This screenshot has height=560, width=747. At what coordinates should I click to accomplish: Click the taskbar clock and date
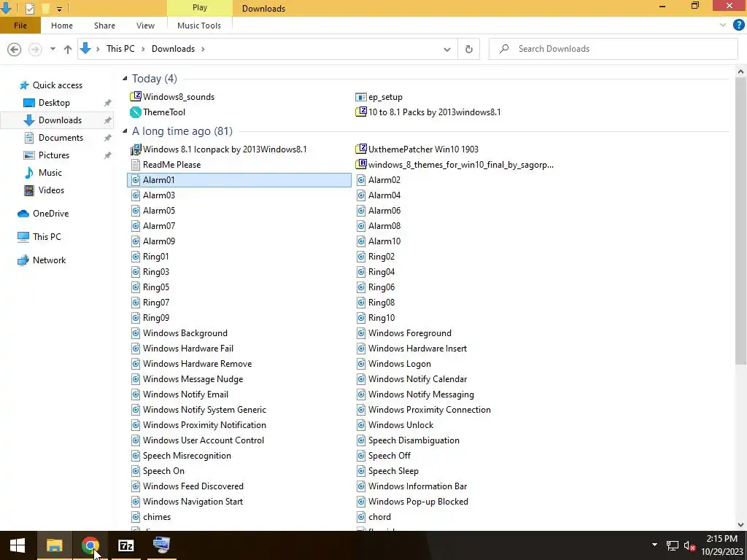[x=721, y=545]
